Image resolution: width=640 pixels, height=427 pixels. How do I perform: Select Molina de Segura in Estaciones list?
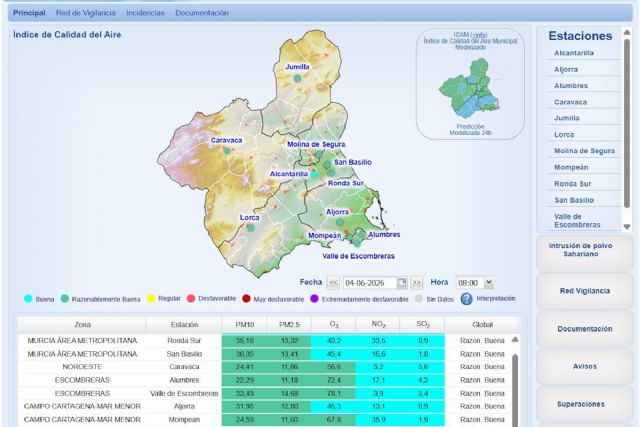click(x=584, y=151)
